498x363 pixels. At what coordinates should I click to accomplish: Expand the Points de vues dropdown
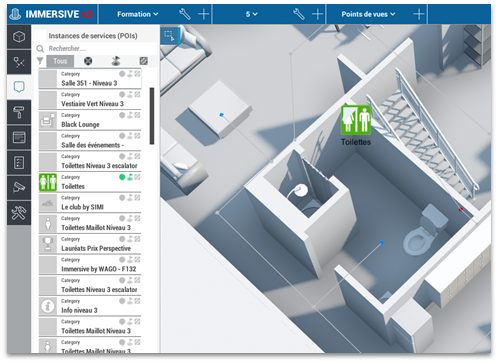(x=368, y=14)
